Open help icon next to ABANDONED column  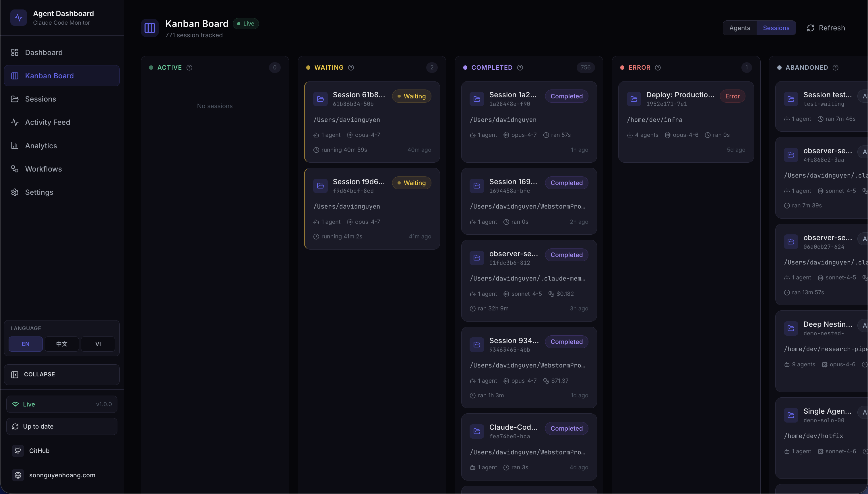835,67
